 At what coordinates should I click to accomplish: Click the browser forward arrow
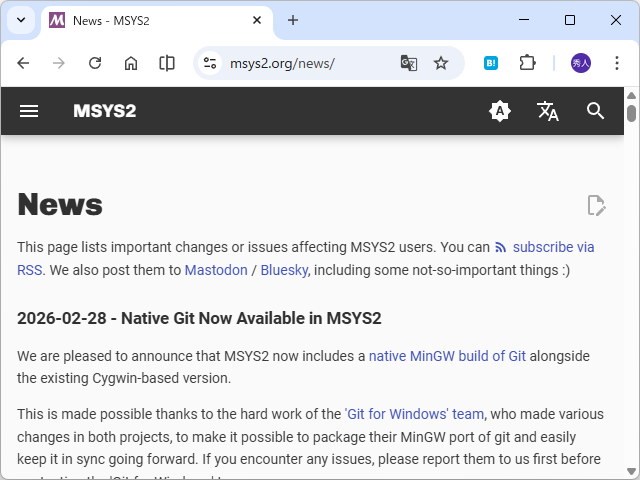click(x=59, y=63)
